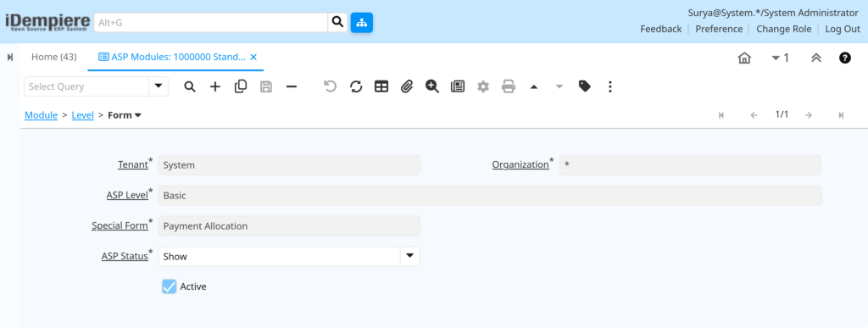Click the Report icon in the toolbar
The width and height of the screenshot is (868, 328).
458,86
